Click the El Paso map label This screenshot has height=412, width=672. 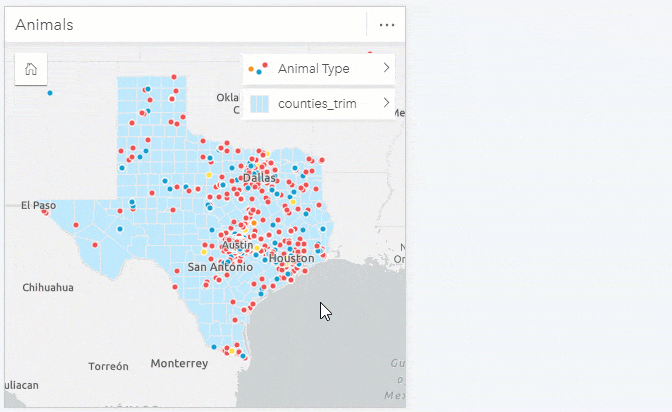tap(39, 205)
